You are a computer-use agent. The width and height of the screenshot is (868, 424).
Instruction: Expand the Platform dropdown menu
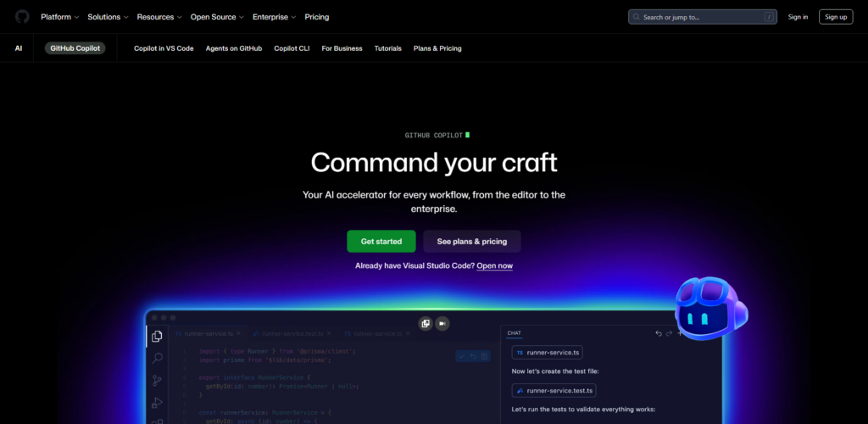(60, 17)
